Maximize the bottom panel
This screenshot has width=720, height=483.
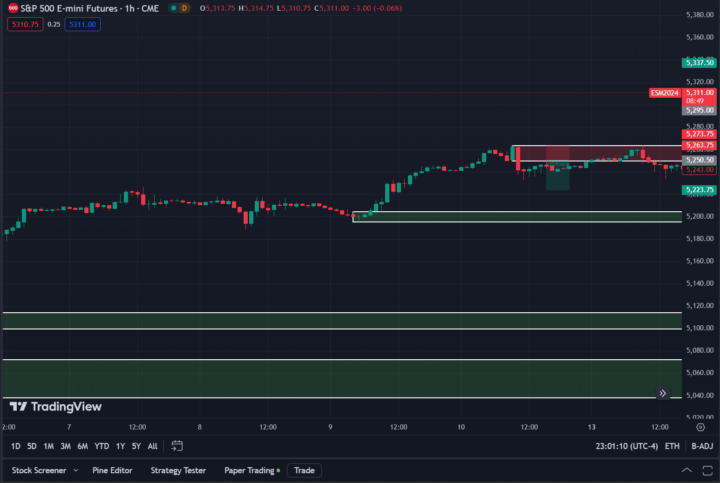[708, 470]
